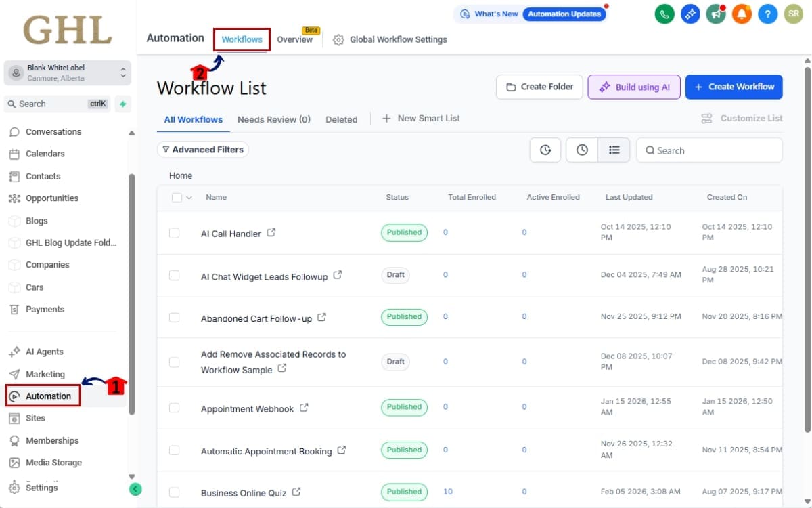Screen dimensions: 812x508
Task: Open select-all chevron dropdown in header
Action: click(x=189, y=198)
